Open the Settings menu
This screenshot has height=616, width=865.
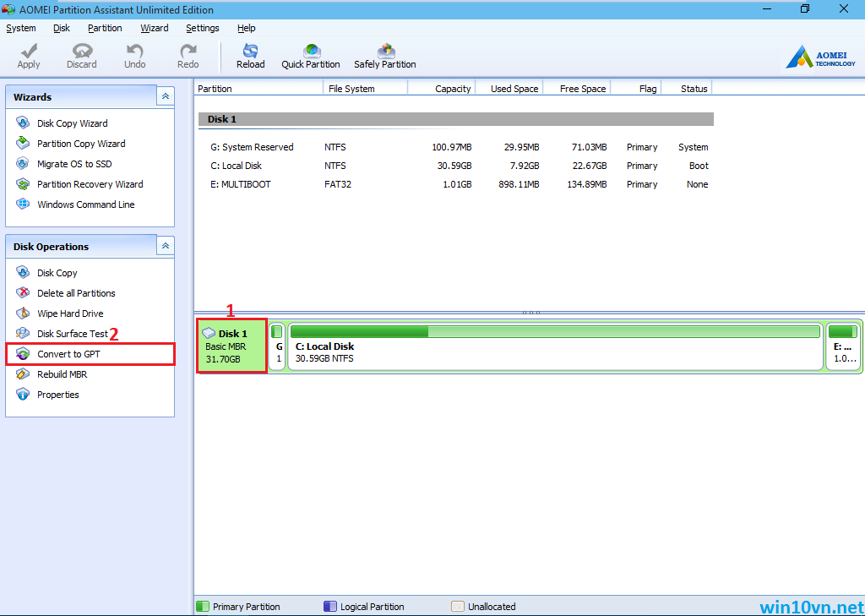(x=203, y=28)
